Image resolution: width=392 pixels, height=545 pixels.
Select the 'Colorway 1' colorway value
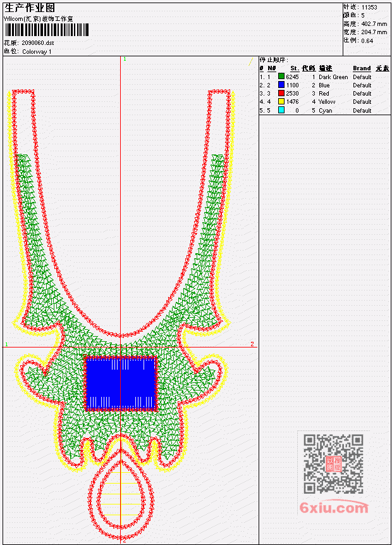pyautogui.click(x=37, y=52)
